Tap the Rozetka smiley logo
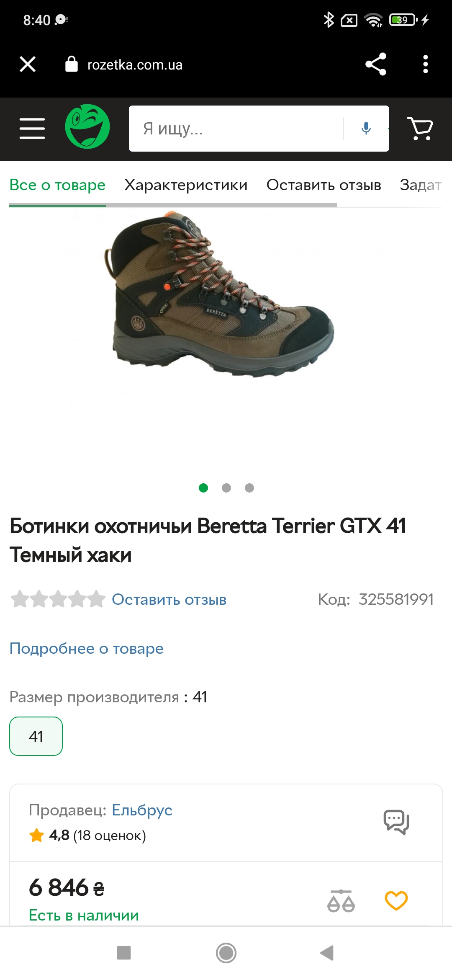Viewport: 452px width, 980px height. point(87,126)
